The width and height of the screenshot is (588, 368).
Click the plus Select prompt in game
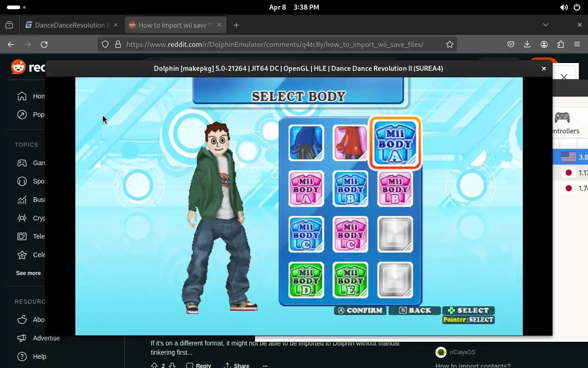pyautogui.click(x=468, y=310)
